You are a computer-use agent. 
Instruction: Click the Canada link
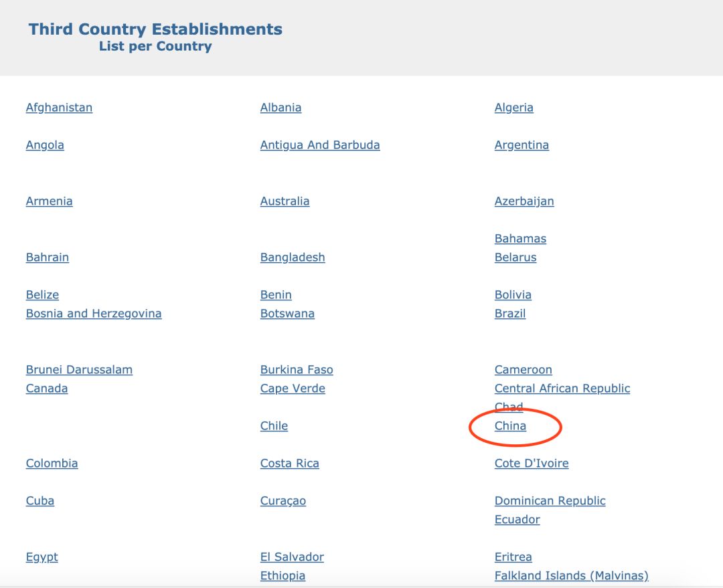47,389
